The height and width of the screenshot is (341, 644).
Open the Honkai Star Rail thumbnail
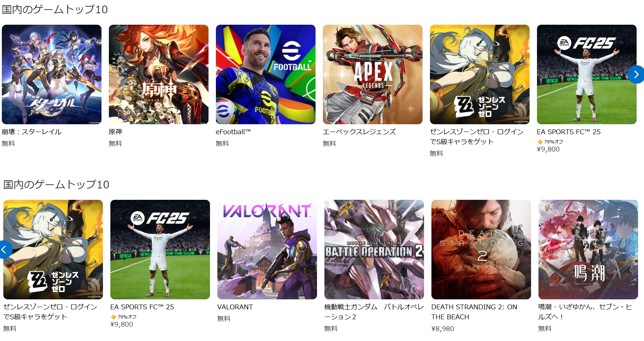click(x=52, y=74)
